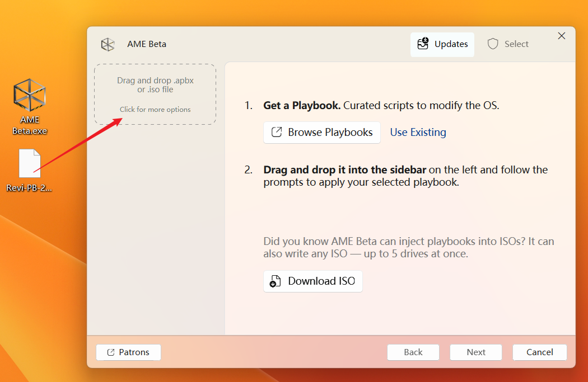Open the Patrons link button
The image size is (588, 382).
pyautogui.click(x=128, y=352)
